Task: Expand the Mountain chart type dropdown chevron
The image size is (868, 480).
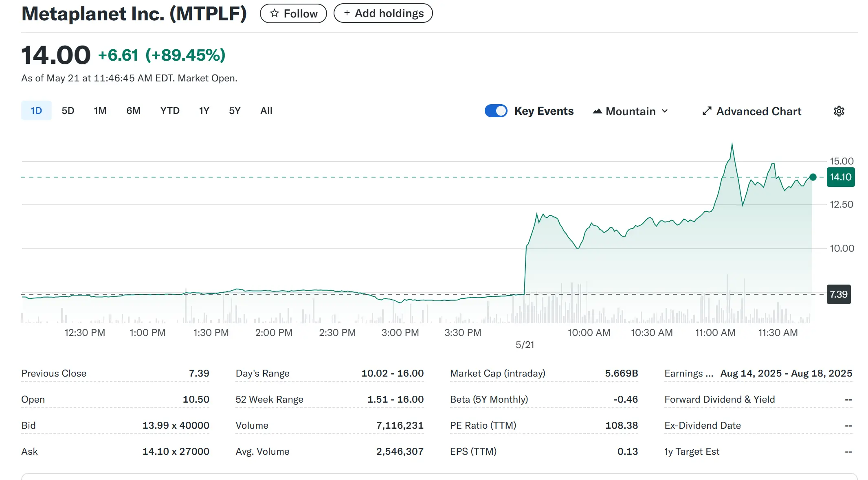Action: point(665,111)
